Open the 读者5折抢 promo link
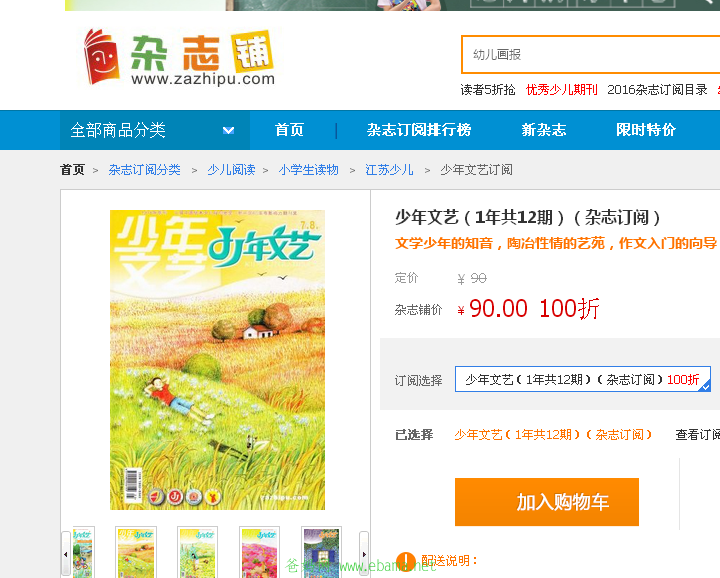The width and height of the screenshot is (720, 578). tap(488, 90)
